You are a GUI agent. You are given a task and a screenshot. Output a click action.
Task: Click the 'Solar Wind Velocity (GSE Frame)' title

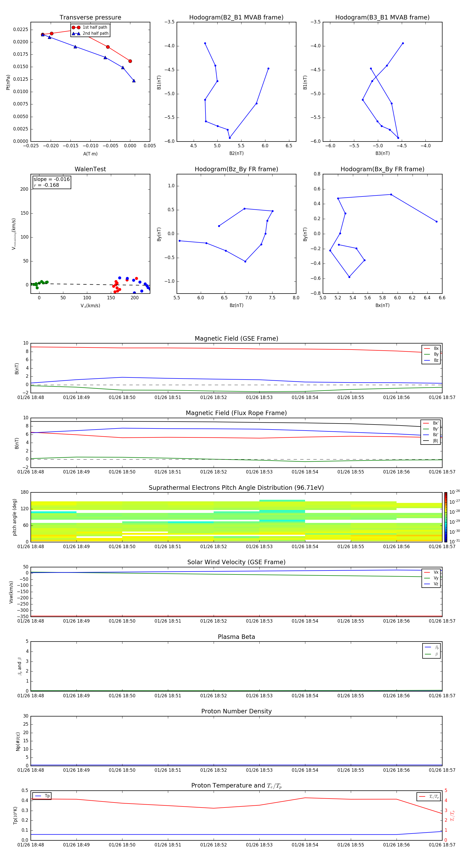(236, 562)
